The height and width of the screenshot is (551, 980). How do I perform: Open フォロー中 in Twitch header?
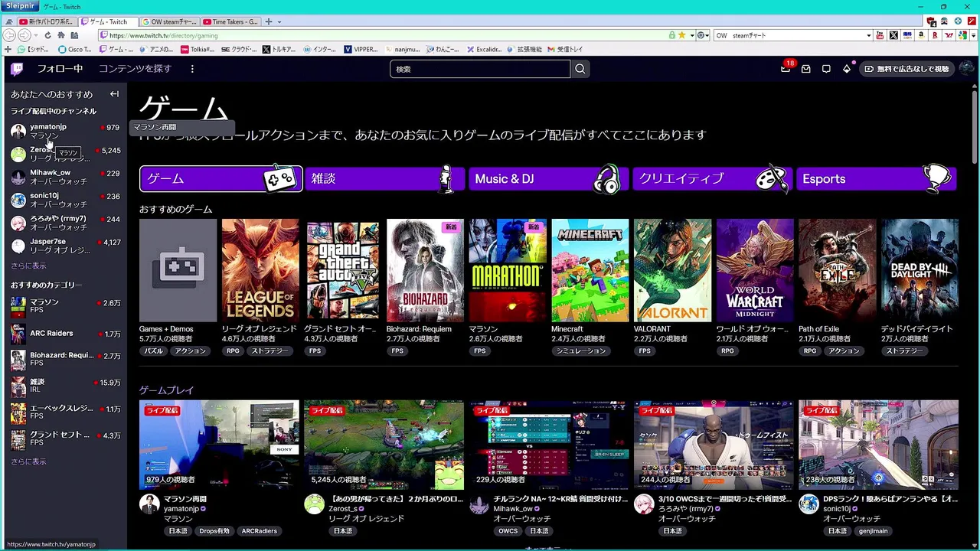tap(60, 69)
